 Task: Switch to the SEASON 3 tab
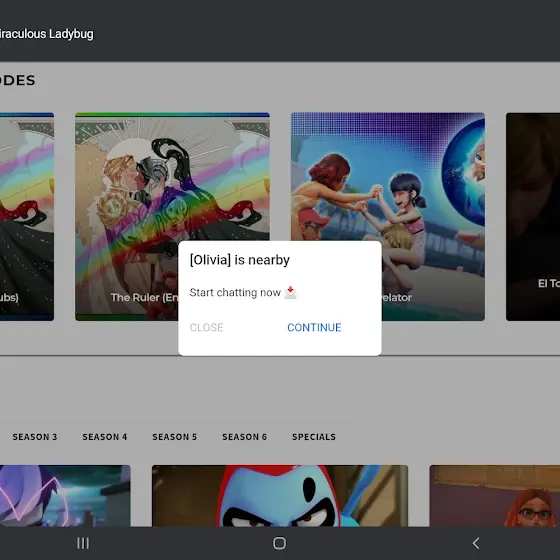(x=35, y=437)
